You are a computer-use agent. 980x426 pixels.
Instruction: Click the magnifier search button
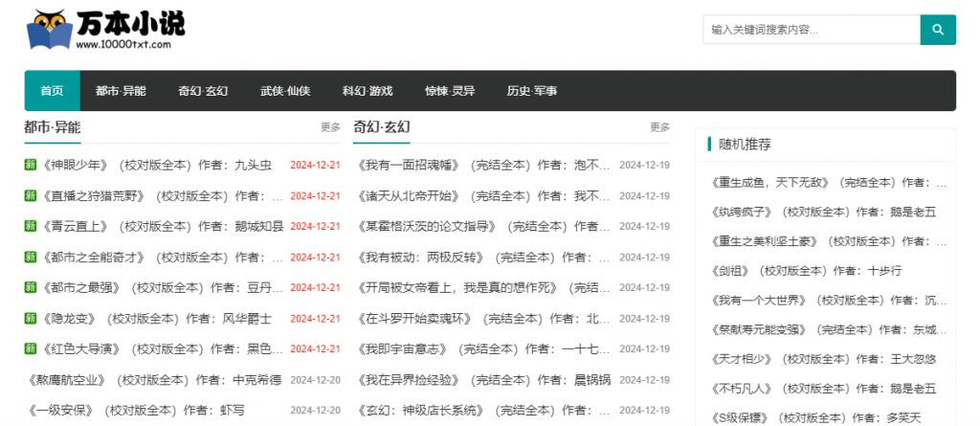(938, 30)
